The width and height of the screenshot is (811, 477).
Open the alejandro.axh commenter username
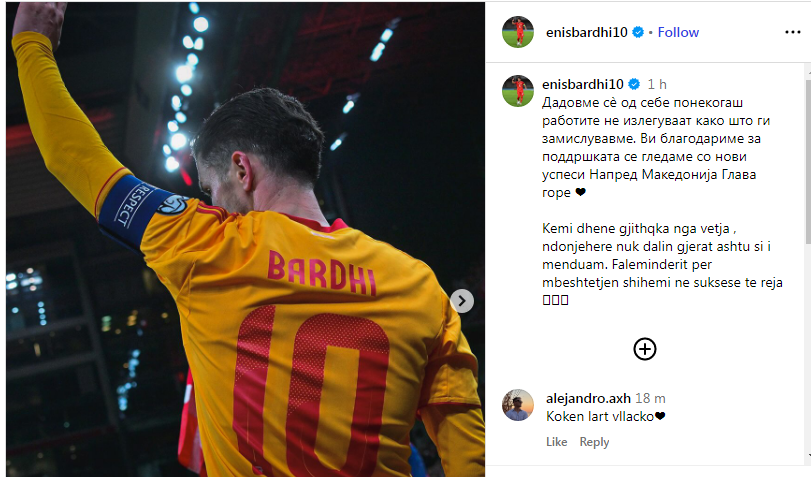pyautogui.click(x=588, y=398)
